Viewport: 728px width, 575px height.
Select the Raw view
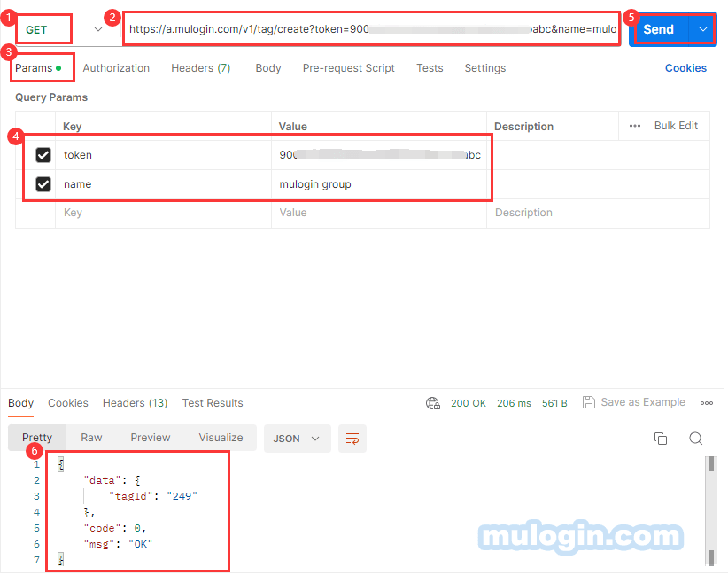tap(91, 438)
